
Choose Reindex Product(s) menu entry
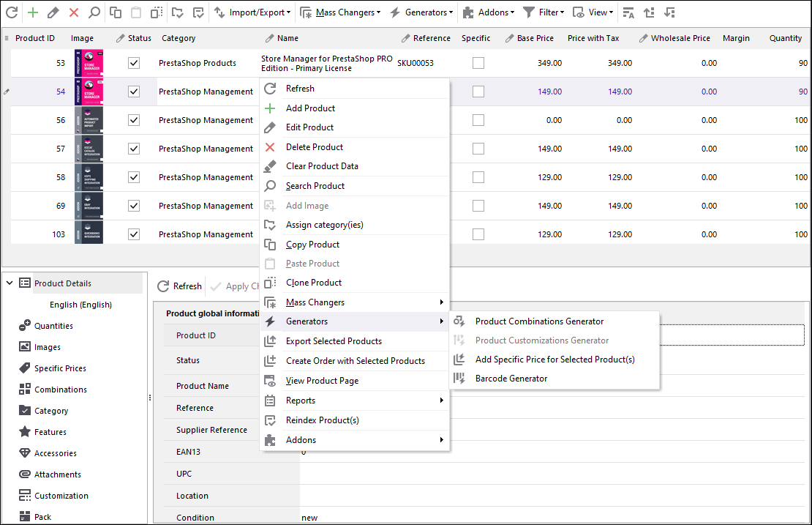point(356,420)
